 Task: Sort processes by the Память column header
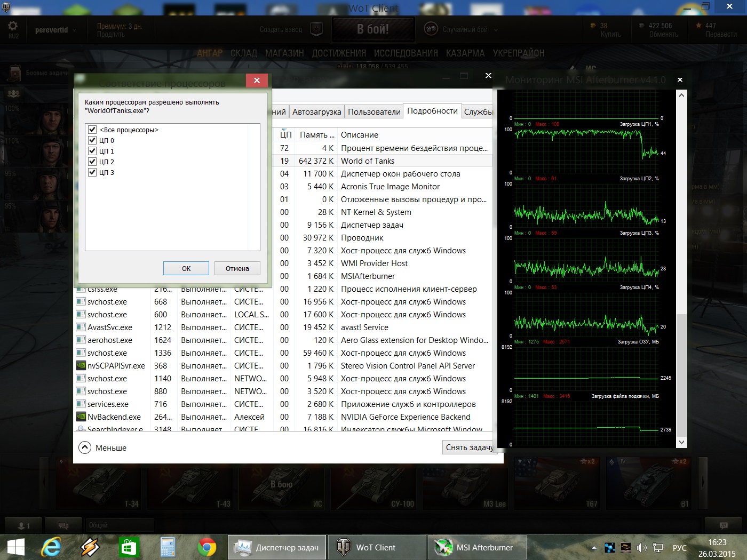pos(317,135)
